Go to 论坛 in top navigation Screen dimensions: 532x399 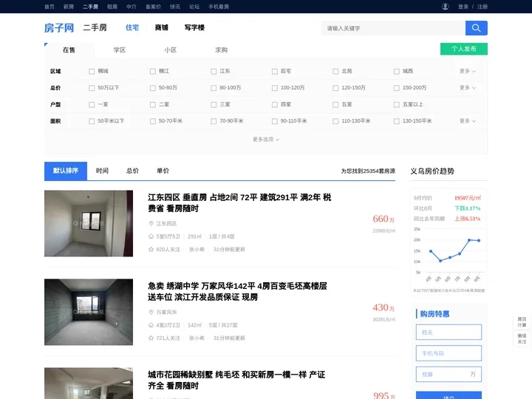pos(194,7)
